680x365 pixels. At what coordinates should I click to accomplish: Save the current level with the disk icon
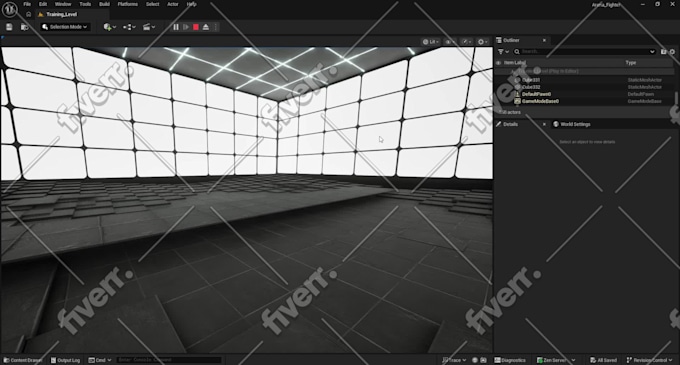(x=9, y=27)
